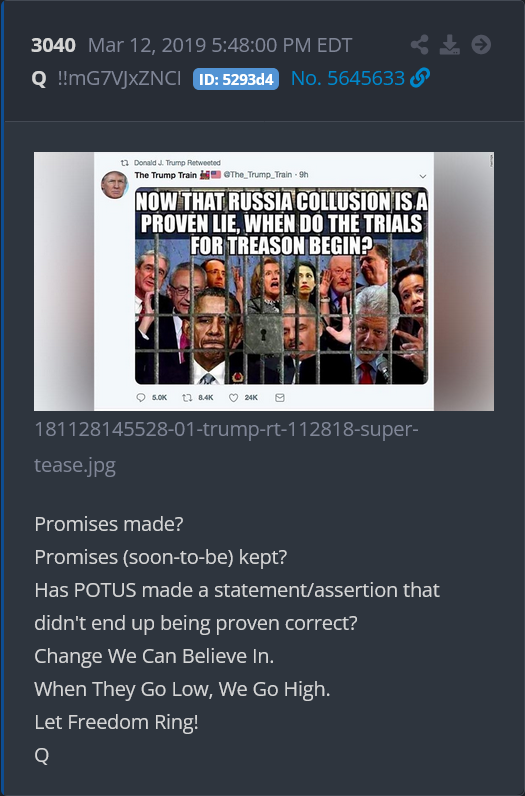525x796 pixels.
Task: Click The Trump Train account name
Action: point(166,175)
